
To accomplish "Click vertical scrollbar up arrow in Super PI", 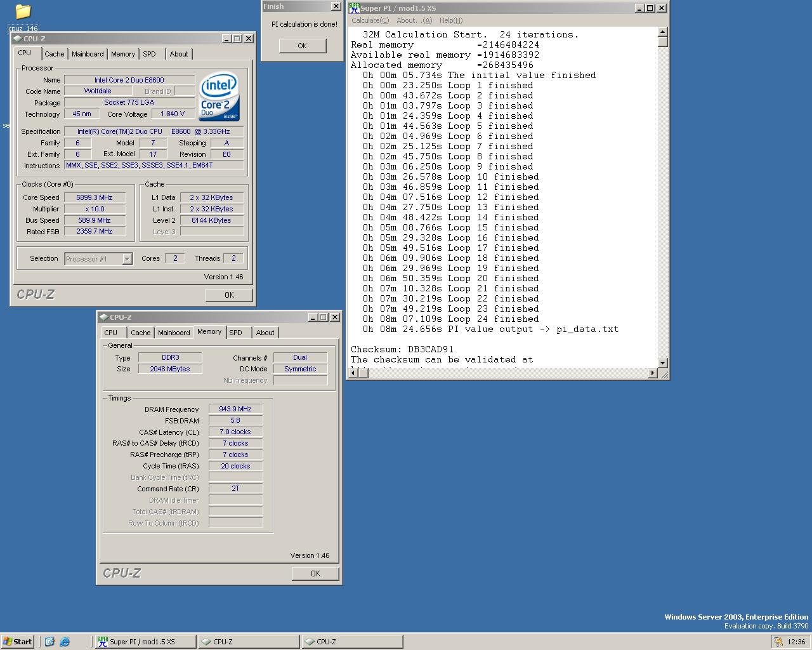I will pos(662,32).
